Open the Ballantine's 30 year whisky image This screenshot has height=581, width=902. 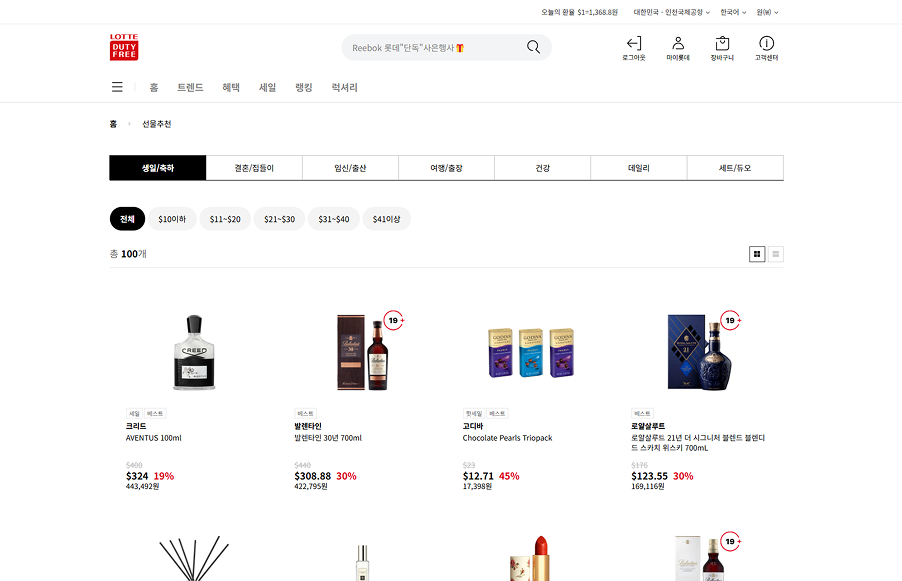click(362, 352)
